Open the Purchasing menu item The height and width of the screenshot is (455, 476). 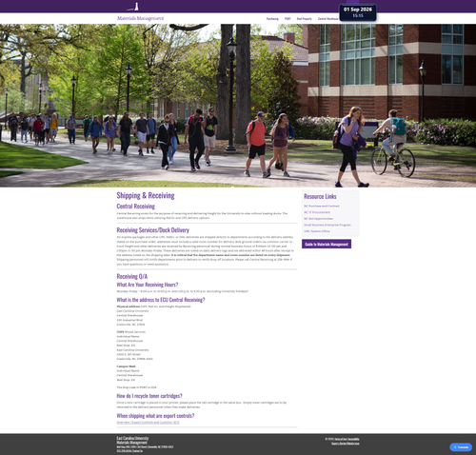coord(272,19)
